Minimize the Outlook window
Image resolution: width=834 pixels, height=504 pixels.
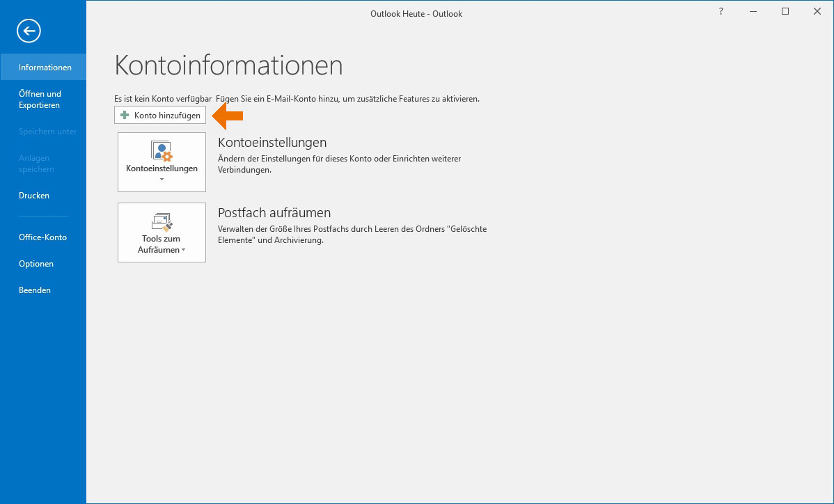[753, 11]
